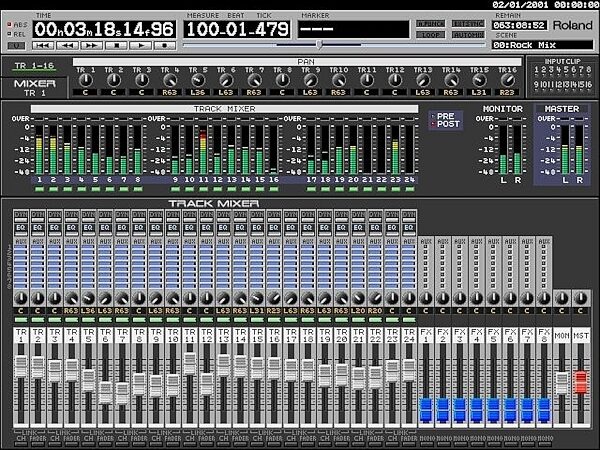
Task: Open AUX section of FX 1 strip
Action: point(426,264)
